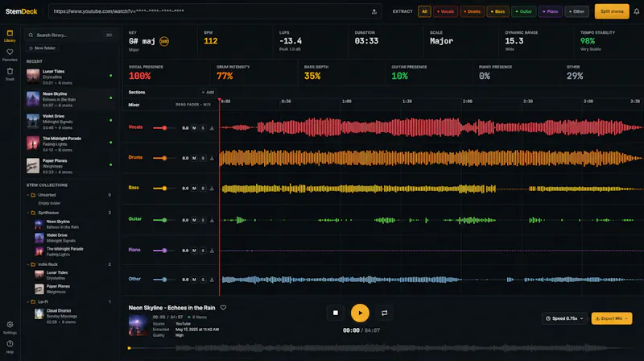Download the Drums stem
The width and height of the screenshot is (644, 361).
212,158
